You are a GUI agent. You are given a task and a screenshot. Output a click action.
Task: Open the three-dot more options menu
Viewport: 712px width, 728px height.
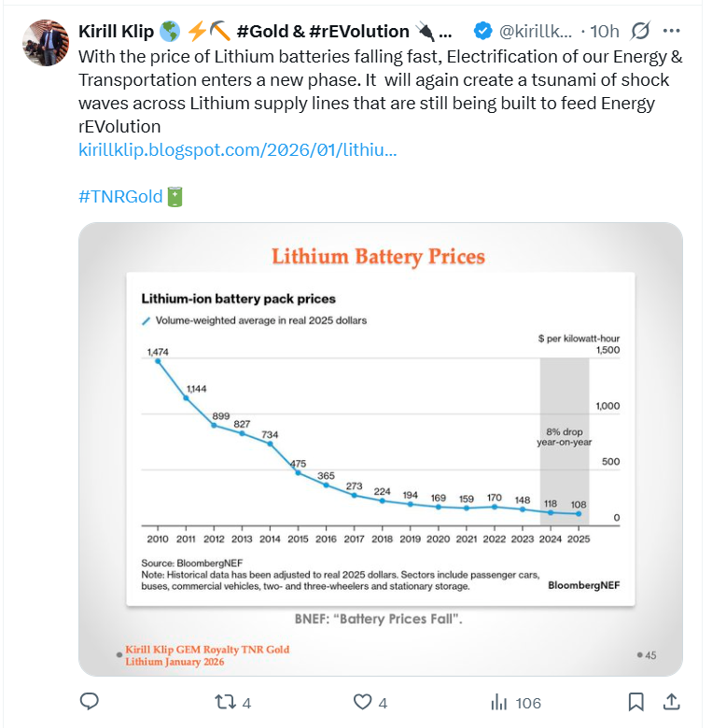tap(674, 31)
